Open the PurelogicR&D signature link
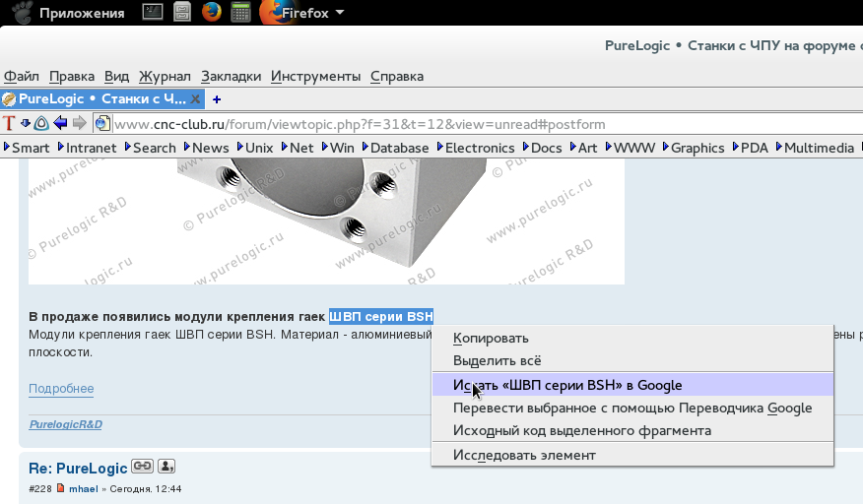The height and width of the screenshot is (504, 863). point(65,424)
